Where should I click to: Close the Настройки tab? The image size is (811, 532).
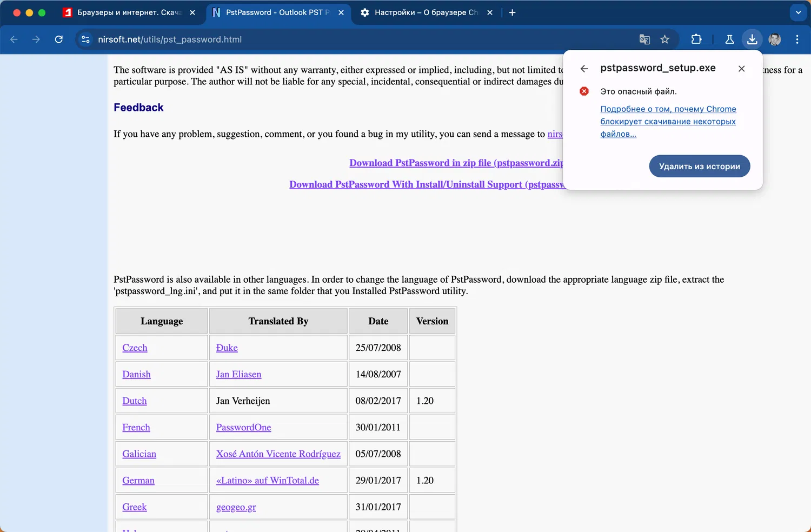tap(490, 12)
